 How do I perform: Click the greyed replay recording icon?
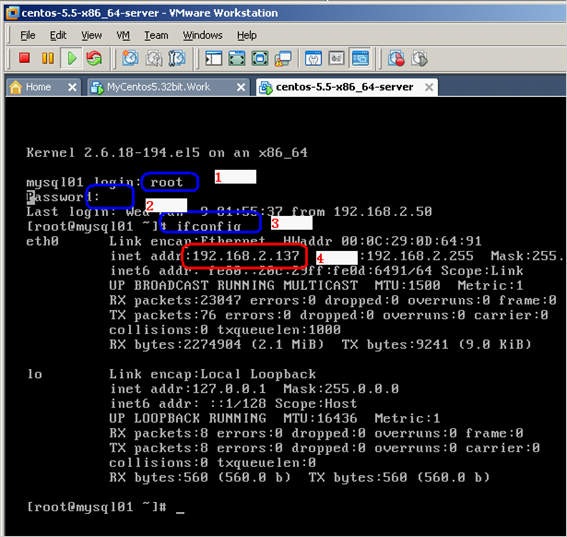click(419, 58)
